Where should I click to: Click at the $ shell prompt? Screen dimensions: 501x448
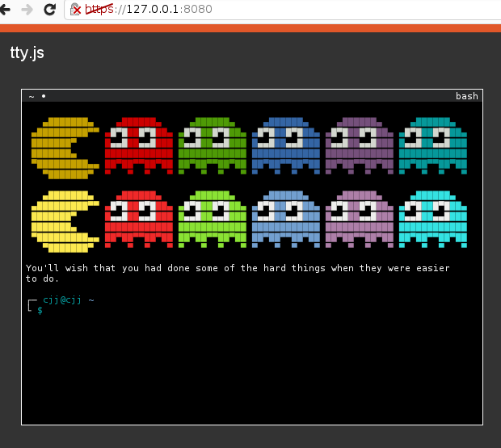(x=40, y=311)
